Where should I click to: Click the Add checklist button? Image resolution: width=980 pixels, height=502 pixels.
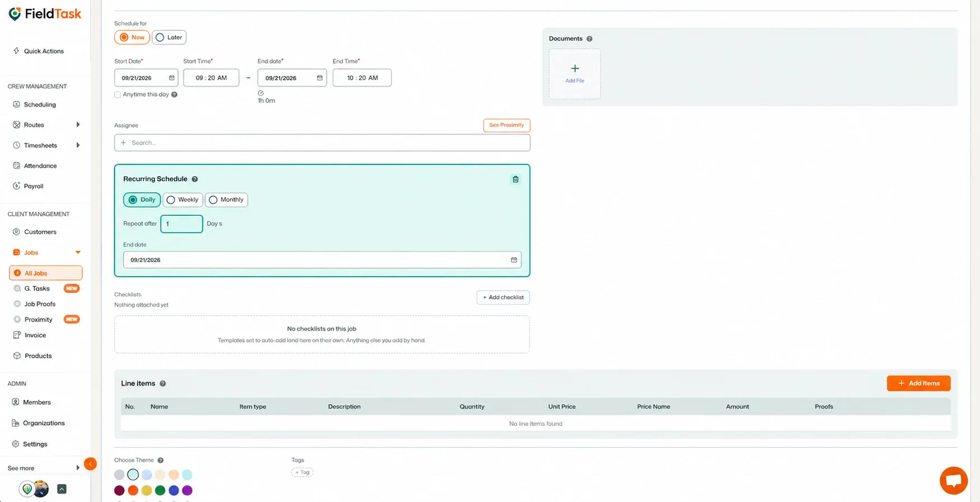coord(503,297)
